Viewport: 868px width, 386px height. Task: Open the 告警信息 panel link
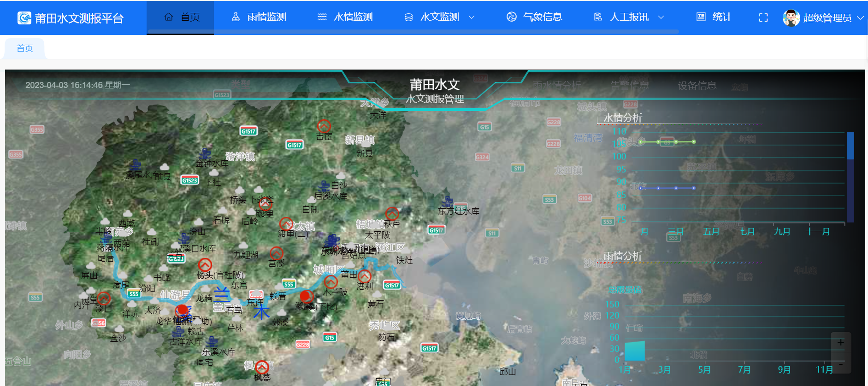click(629, 85)
